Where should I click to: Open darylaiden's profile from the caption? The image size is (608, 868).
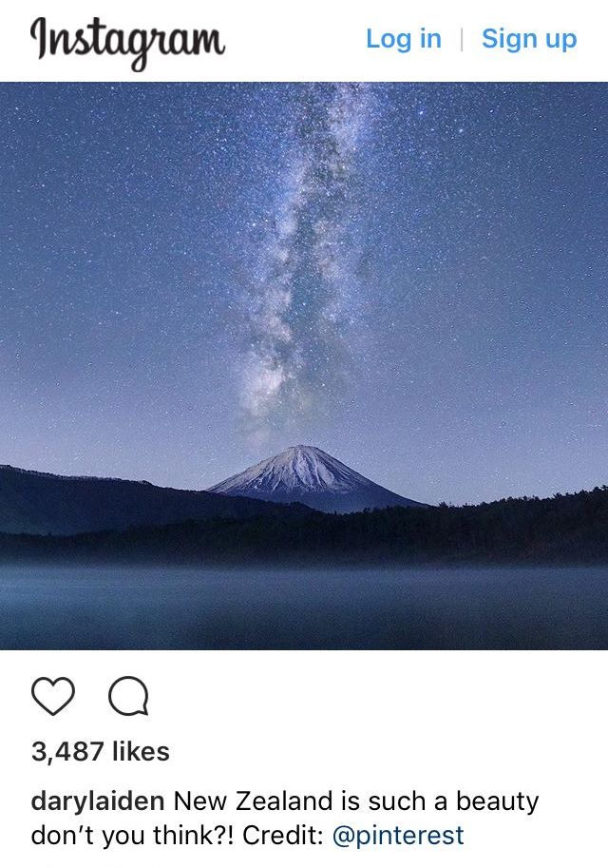point(97,801)
